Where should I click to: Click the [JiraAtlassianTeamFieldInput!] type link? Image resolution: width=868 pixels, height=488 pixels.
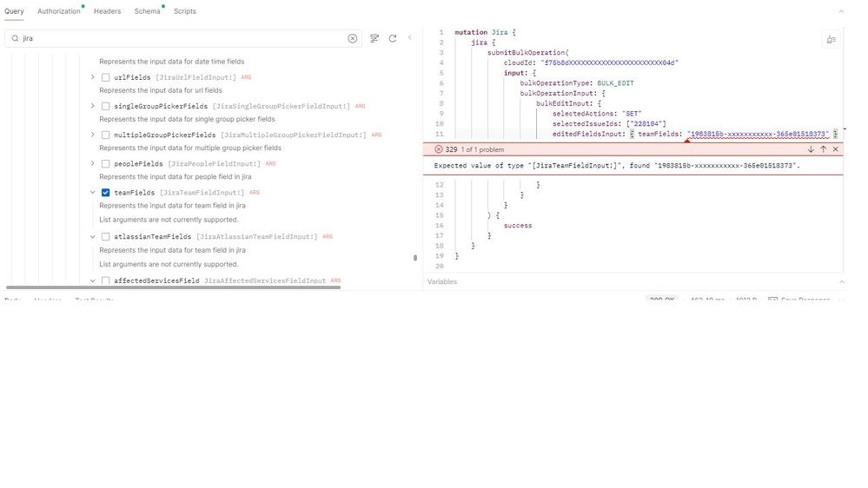pyautogui.click(x=257, y=237)
